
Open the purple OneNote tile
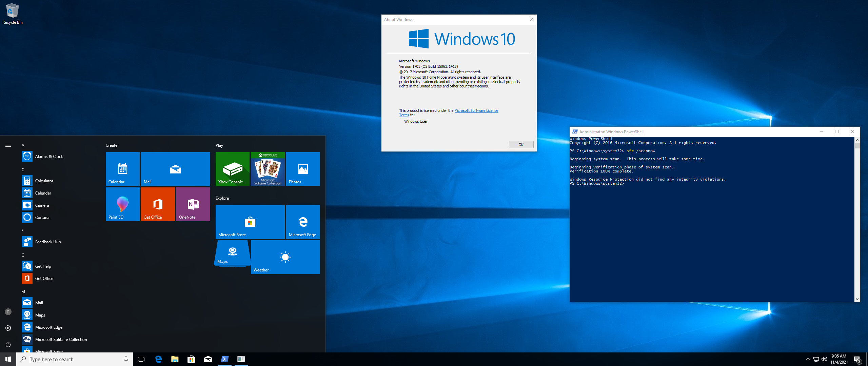point(193,204)
